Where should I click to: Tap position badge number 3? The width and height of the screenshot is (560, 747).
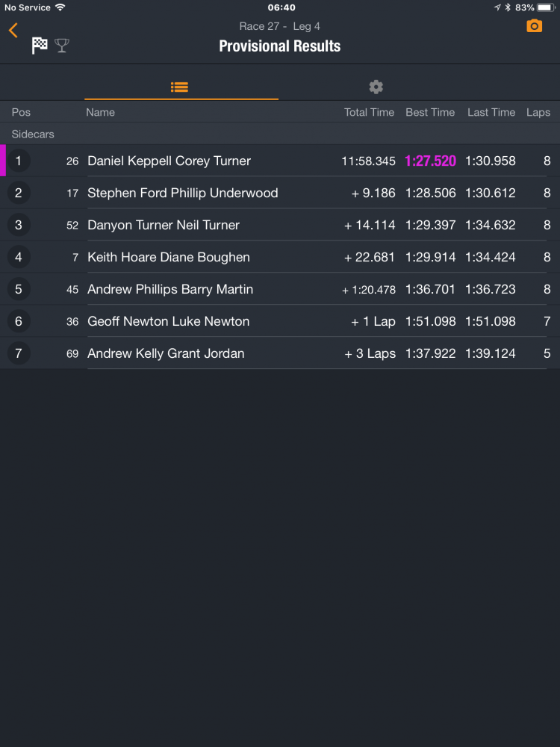click(19, 225)
